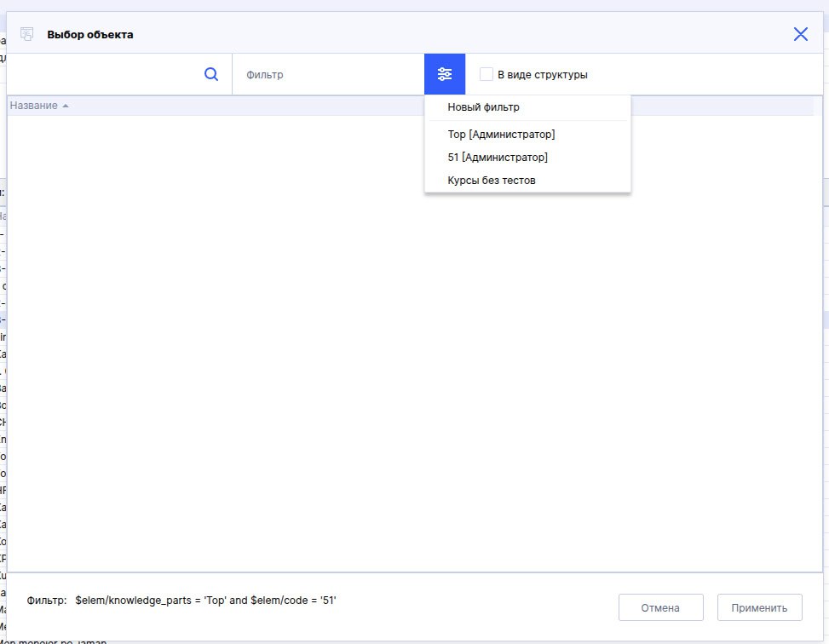Image resolution: width=829 pixels, height=644 pixels.
Task: Select Новый фильтр from the dropdown
Action: pos(483,107)
